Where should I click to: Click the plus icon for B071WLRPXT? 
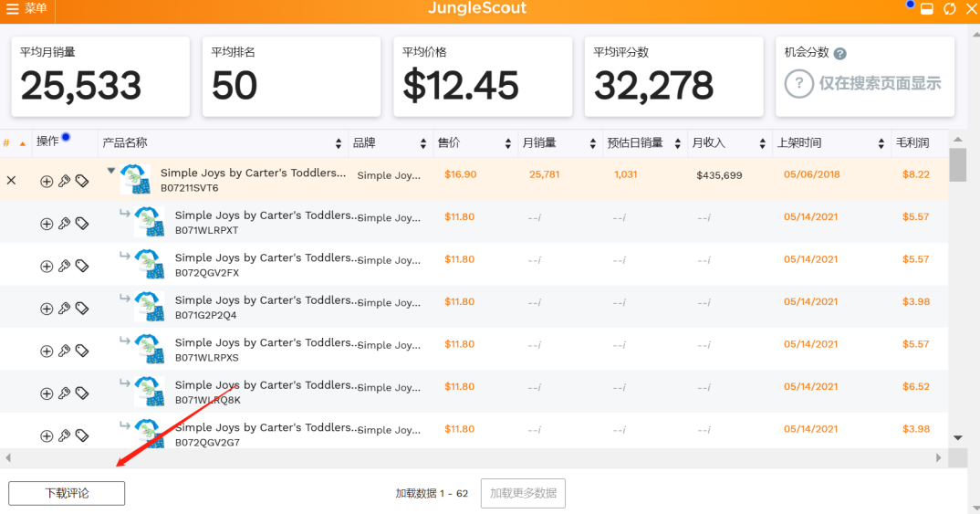point(47,224)
